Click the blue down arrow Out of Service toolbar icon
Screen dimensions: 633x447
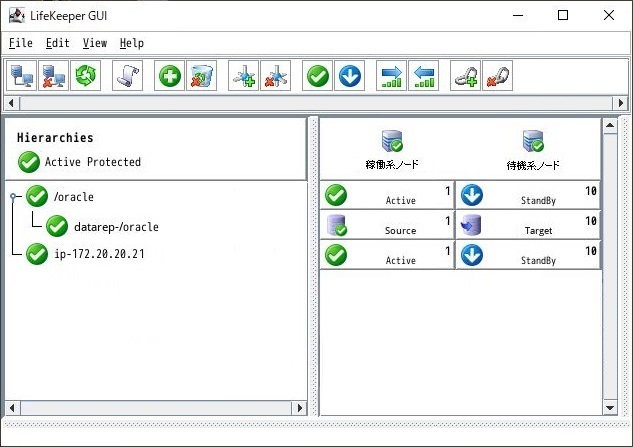pos(350,76)
